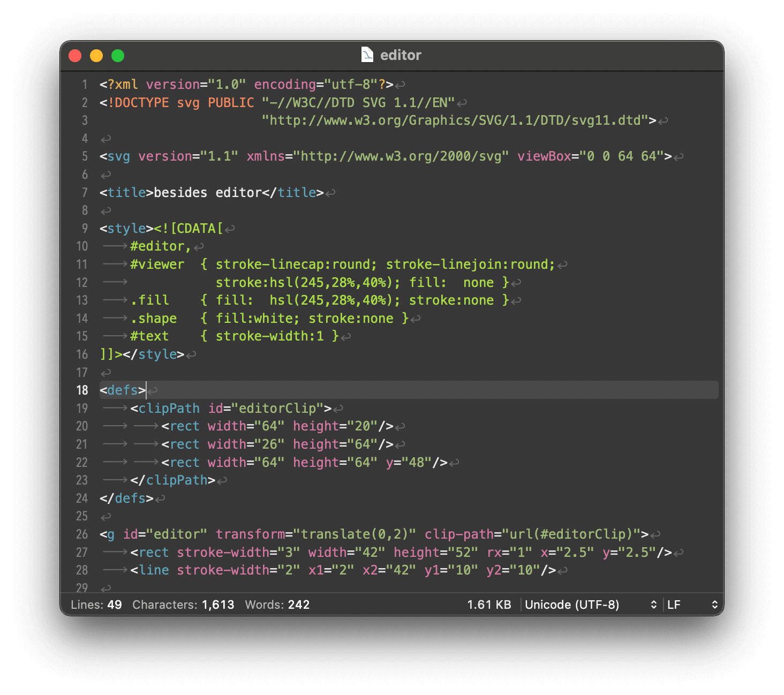Viewport: 784px width, 695px height.
Task: Click 'DOCTYPE' keyword on line 2
Action: (x=142, y=103)
